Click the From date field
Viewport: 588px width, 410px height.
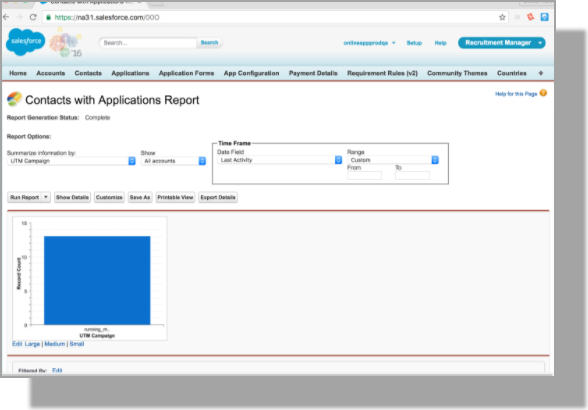(364, 175)
